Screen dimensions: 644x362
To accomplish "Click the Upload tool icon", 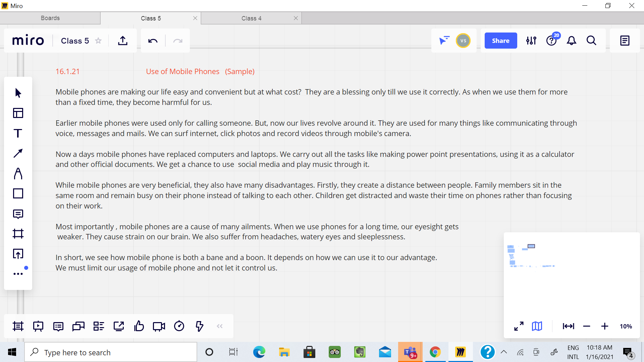I will [18, 254].
